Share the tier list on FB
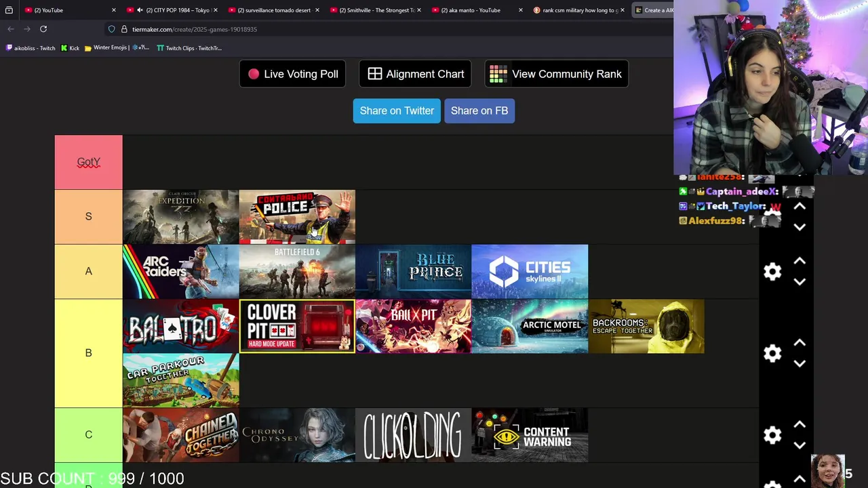This screenshot has height=488, width=868. (x=479, y=110)
